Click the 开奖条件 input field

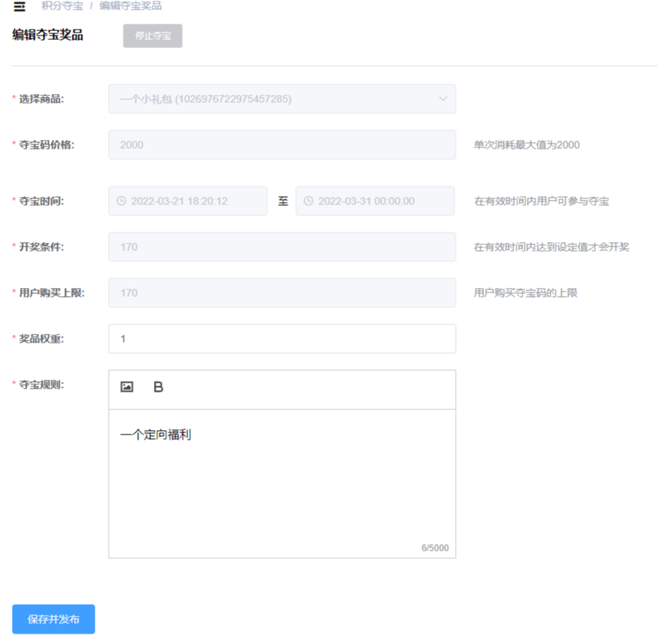(x=281, y=247)
